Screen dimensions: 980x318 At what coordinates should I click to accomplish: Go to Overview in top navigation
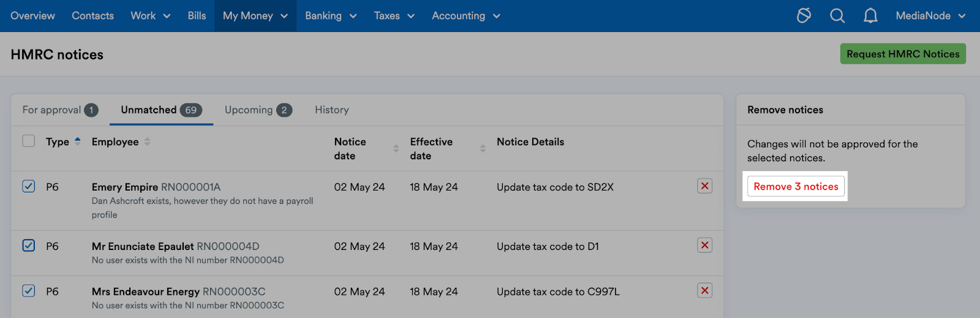pos(33,16)
